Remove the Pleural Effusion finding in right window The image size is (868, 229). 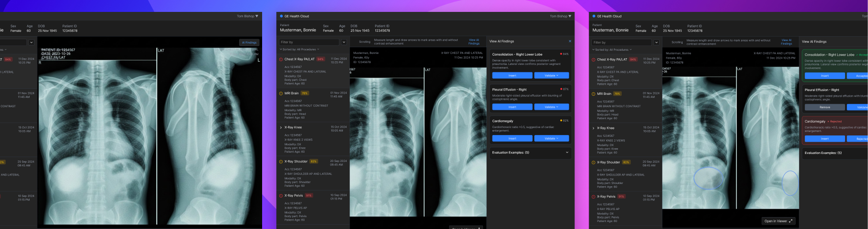pos(824,107)
